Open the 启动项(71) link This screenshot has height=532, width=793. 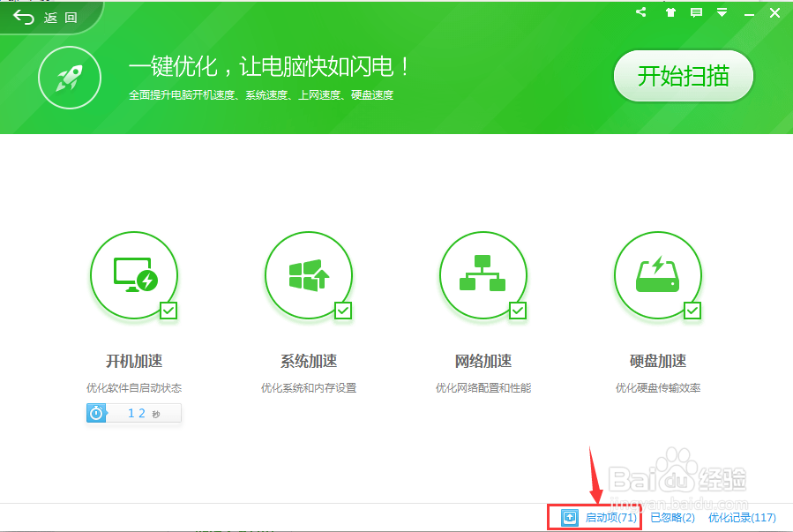click(611, 517)
